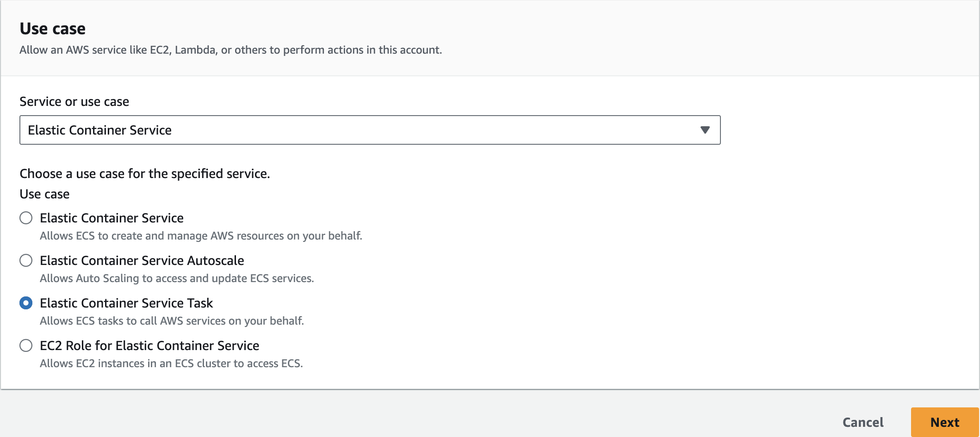The width and height of the screenshot is (980, 437).
Task: Select the Elastic Container Service Task radio button
Action: 26,303
